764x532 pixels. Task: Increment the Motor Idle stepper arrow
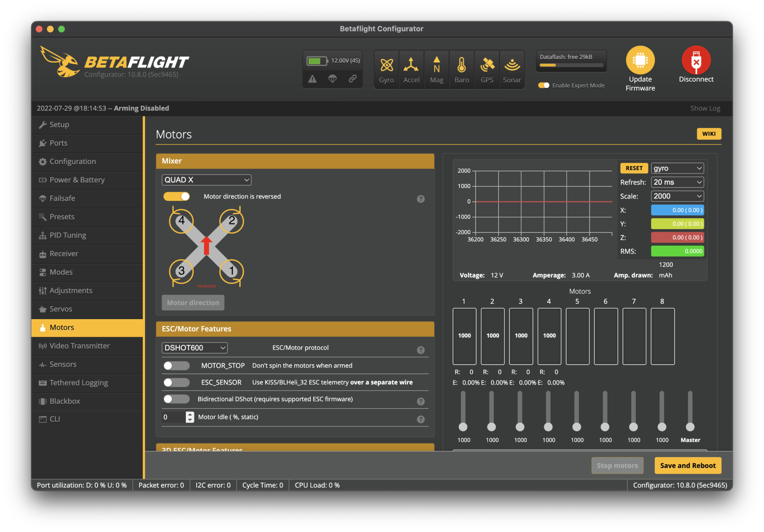[190, 414]
